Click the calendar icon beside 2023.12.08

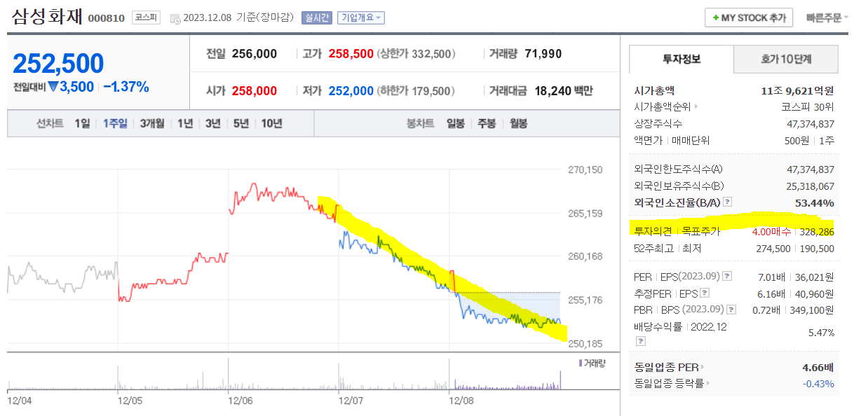175,18
